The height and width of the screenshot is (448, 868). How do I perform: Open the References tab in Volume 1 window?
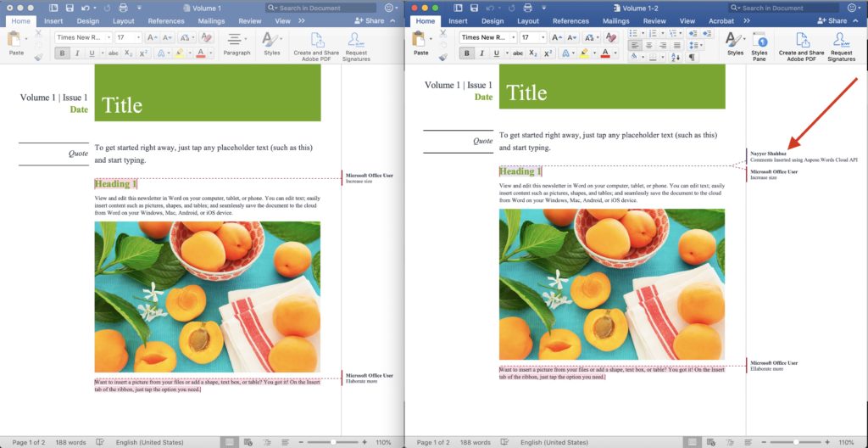click(166, 20)
